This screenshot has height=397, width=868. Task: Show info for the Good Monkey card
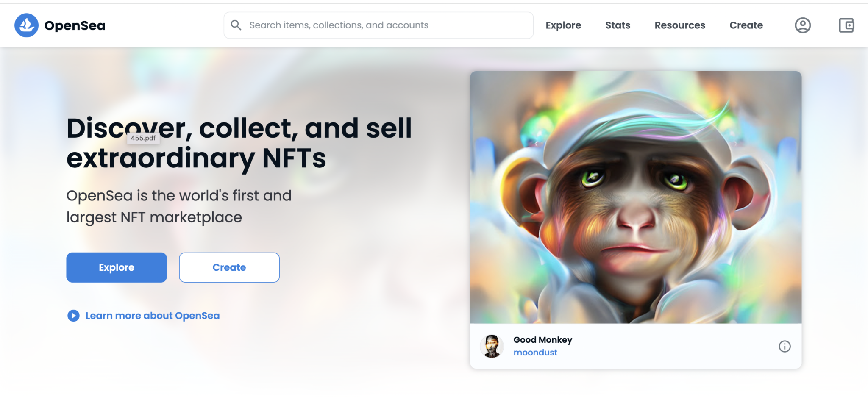[785, 347]
